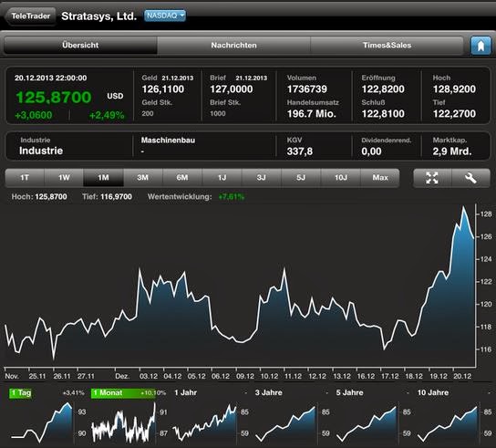496x448 pixels.
Task: Go back using the TeleTrader button
Action: pos(30,16)
